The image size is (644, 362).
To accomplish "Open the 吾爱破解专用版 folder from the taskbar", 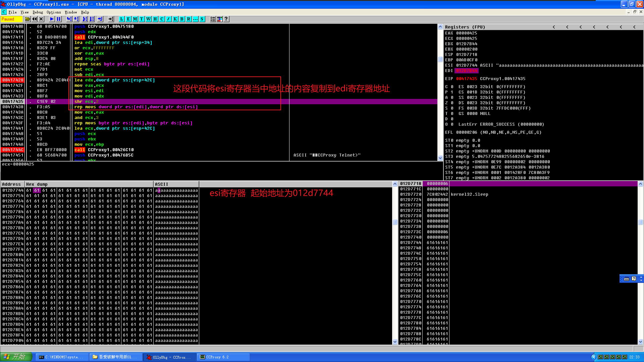I will point(116,357).
